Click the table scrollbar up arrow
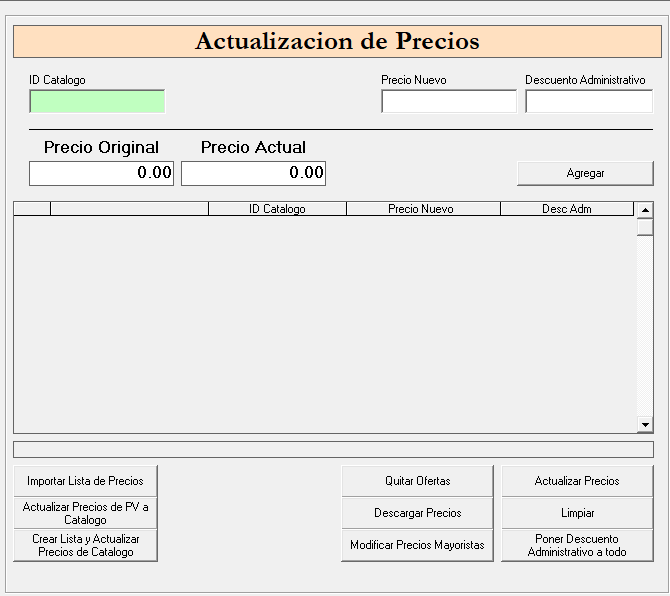This screenshot has width=670, height=596. pos(645,210)
